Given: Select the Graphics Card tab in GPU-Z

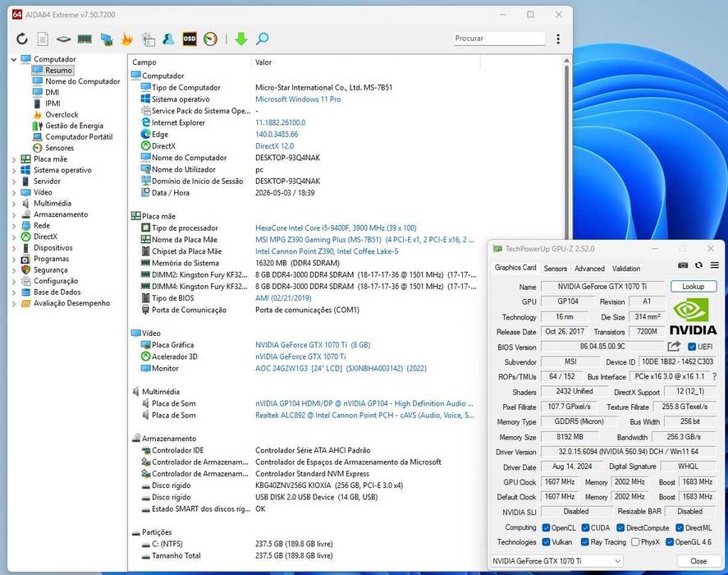Looking at the screenshot, I should click(515, 267).
